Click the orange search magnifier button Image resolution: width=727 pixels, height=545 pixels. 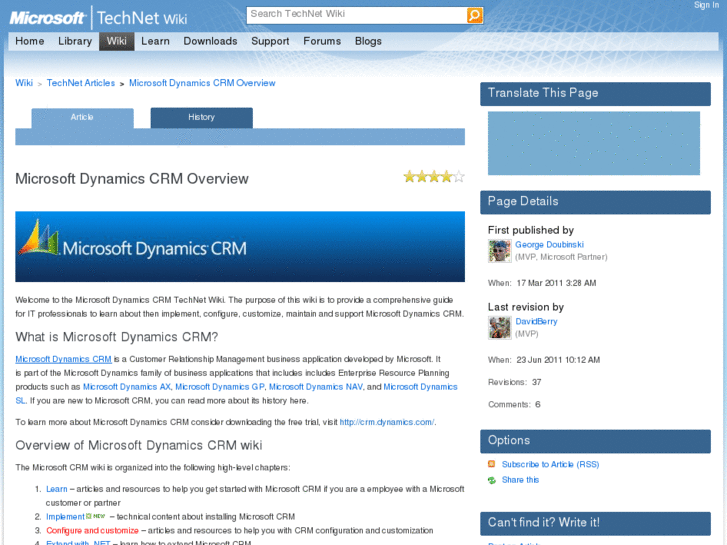[474, 15]
